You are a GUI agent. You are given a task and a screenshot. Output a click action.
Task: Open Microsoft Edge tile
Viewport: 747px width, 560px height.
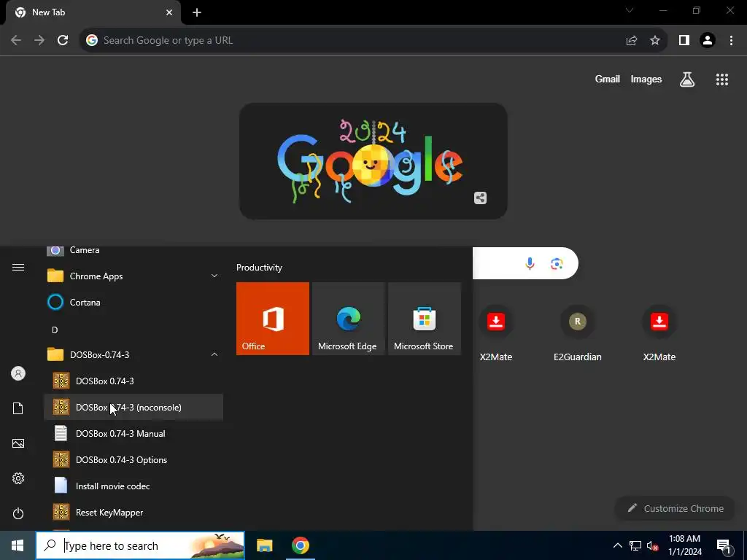[348, 319]
